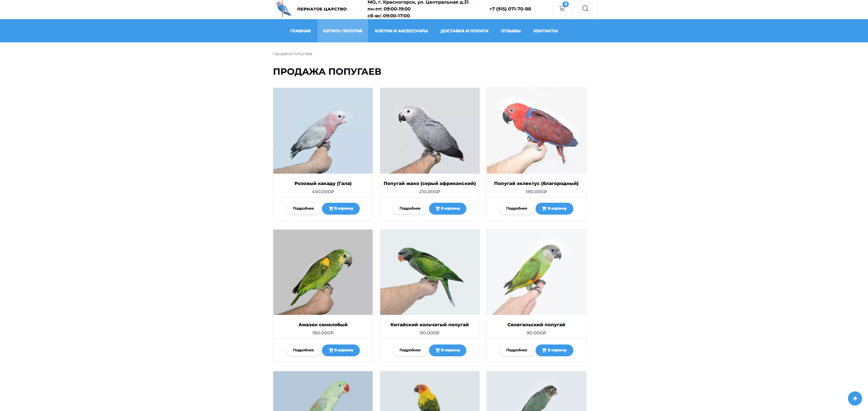The height and width of the screenshot is (411, 868).
Task: Click the parrot logo of Пернатое Царство
Action: 283,9
